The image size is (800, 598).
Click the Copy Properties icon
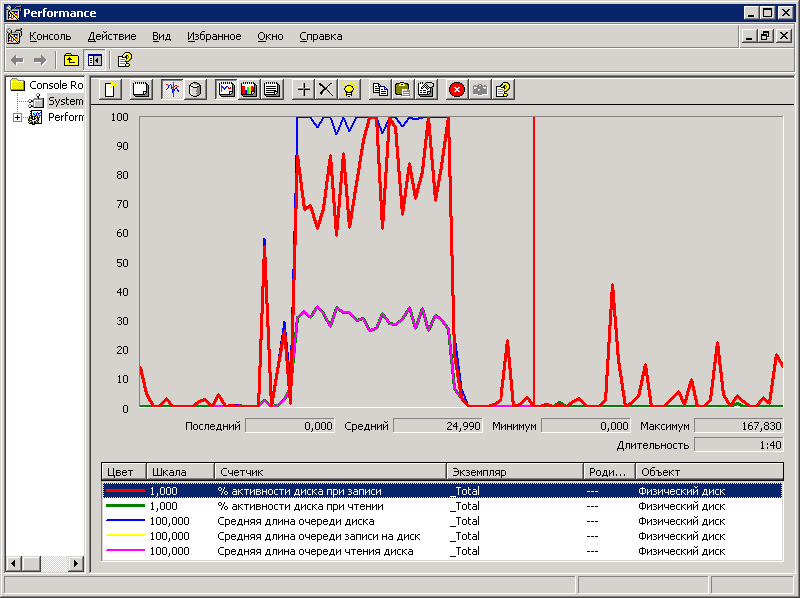point(380,89)
